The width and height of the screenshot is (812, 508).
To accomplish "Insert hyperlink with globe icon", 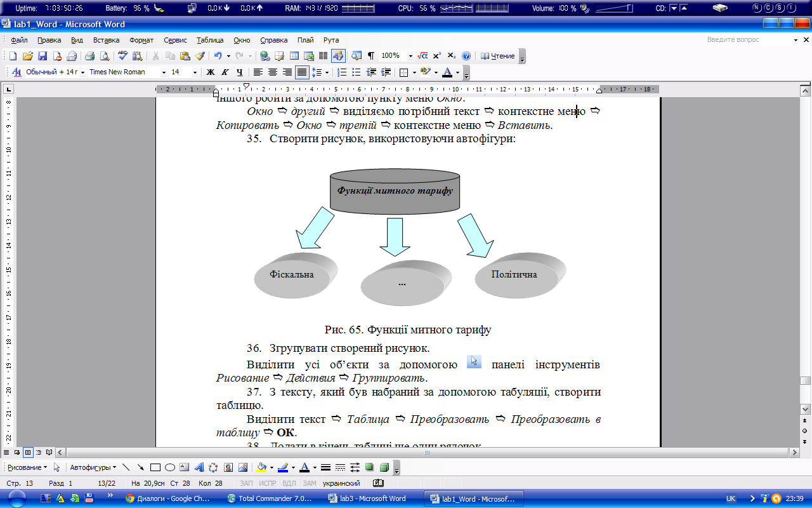I will [x=265, y=56].
